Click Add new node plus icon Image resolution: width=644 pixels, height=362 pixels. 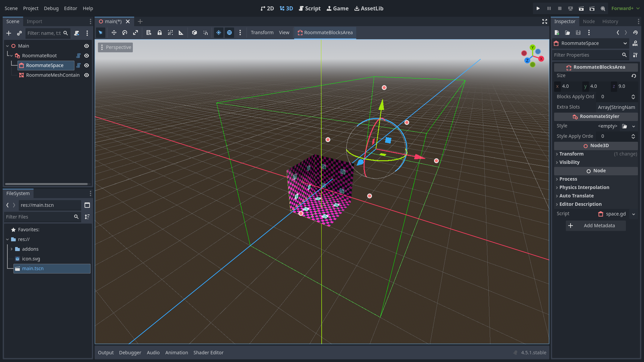pos(9,33)
